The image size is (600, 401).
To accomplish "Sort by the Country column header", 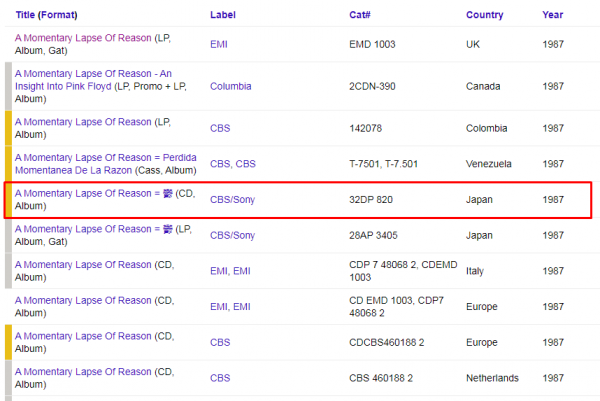I will click(484, 15).
